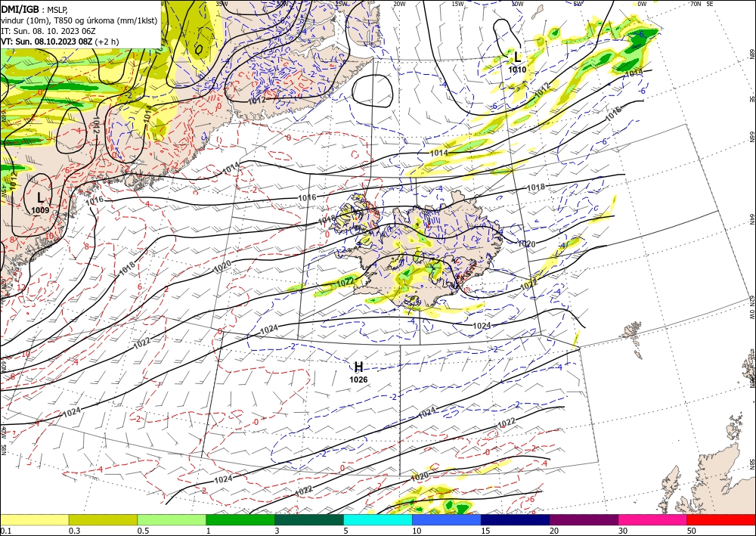This screenshot has height=536, width=756.
Task: Pick the dark green 3–5 legend swatch
Action: [x=309, y=519]
